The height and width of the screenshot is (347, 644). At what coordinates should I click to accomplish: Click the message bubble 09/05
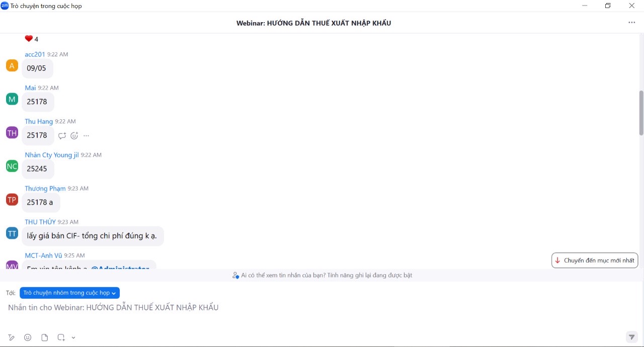(x=37, y=68)
